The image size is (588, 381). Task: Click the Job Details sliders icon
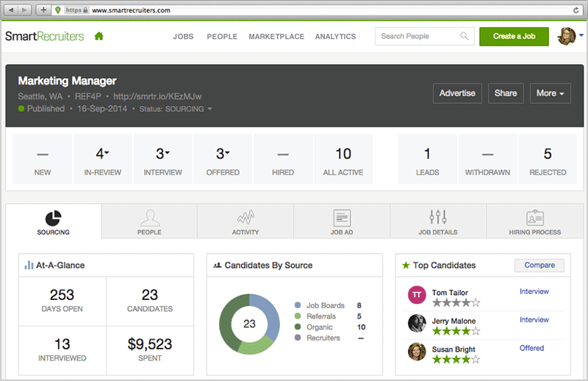click(x=438, y=217)
